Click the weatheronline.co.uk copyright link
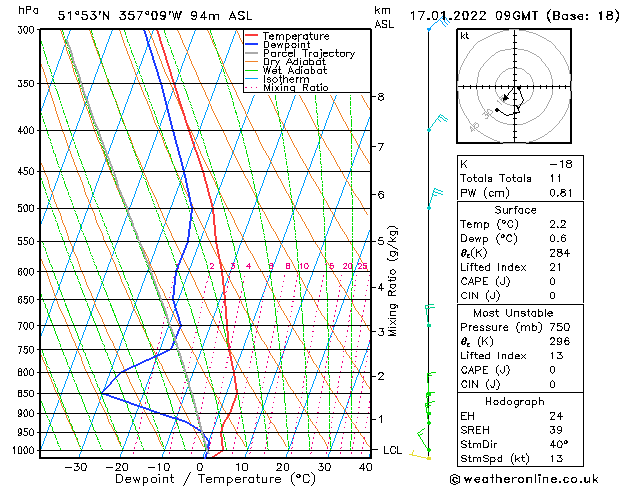 (x=524, y=479)
